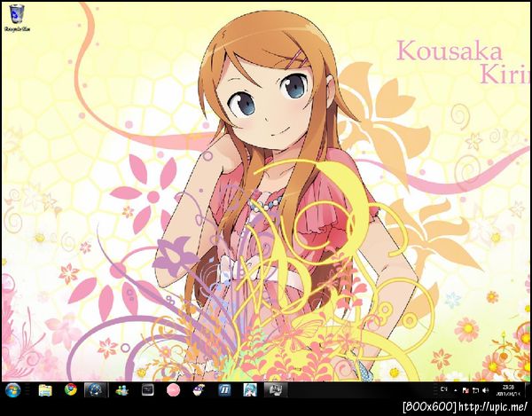Expand hidden system tray icons arrow
This screenshot has height=416, width=532.
tap(456, 390)
